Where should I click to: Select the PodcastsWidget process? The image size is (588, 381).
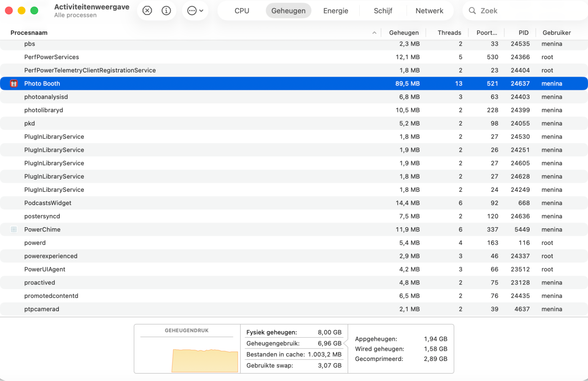(294, 203)
